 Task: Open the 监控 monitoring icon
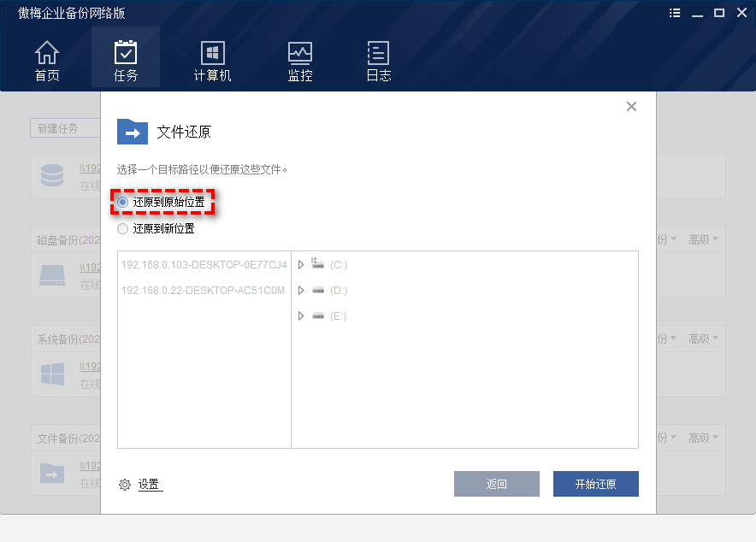pos(300,52)
